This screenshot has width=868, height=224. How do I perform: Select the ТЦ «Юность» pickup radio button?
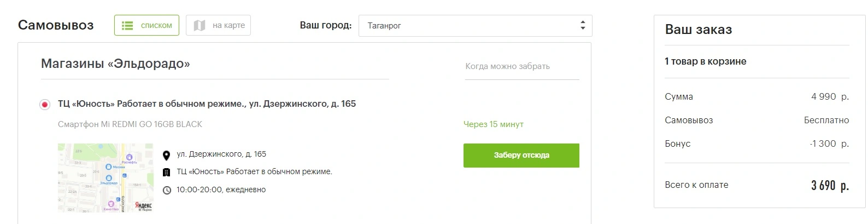(x=45, y=105)
